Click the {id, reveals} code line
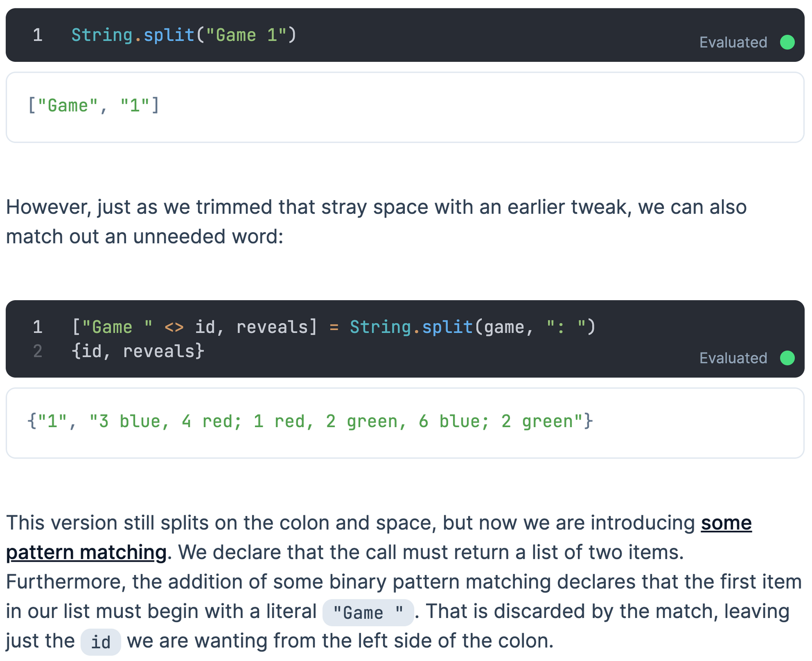Viewport: 812px width, 661px height. coord(138,351)
